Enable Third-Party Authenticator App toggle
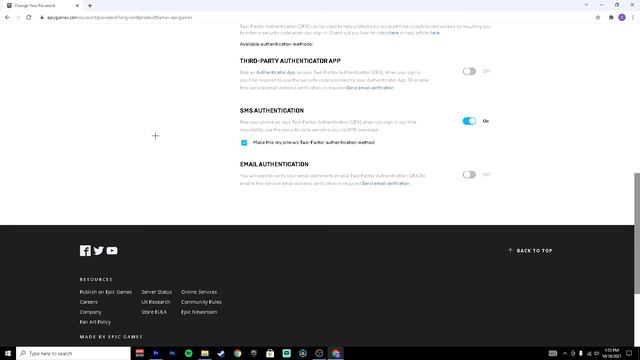 click(x=469, y=71)
